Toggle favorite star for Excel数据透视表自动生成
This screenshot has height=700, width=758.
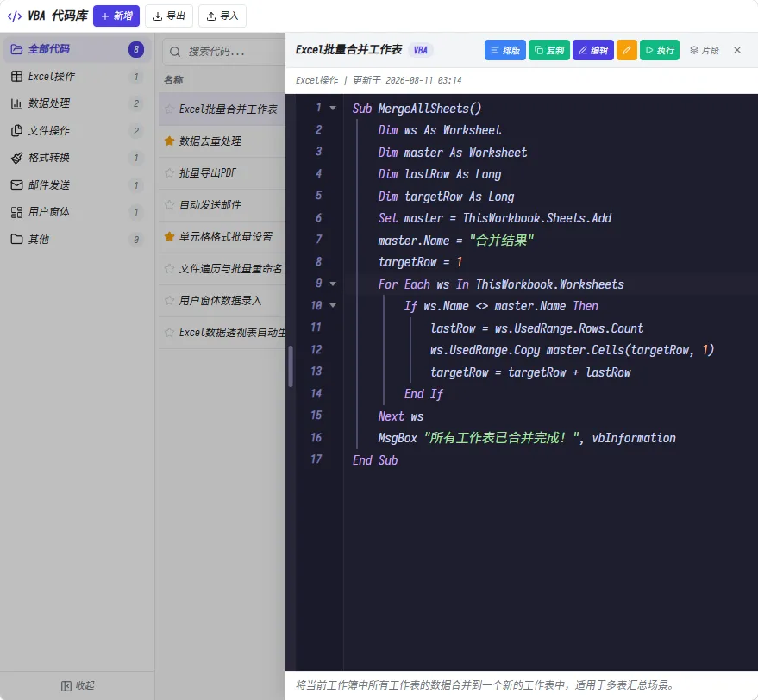pyautogui.click(x=169, y=333)
